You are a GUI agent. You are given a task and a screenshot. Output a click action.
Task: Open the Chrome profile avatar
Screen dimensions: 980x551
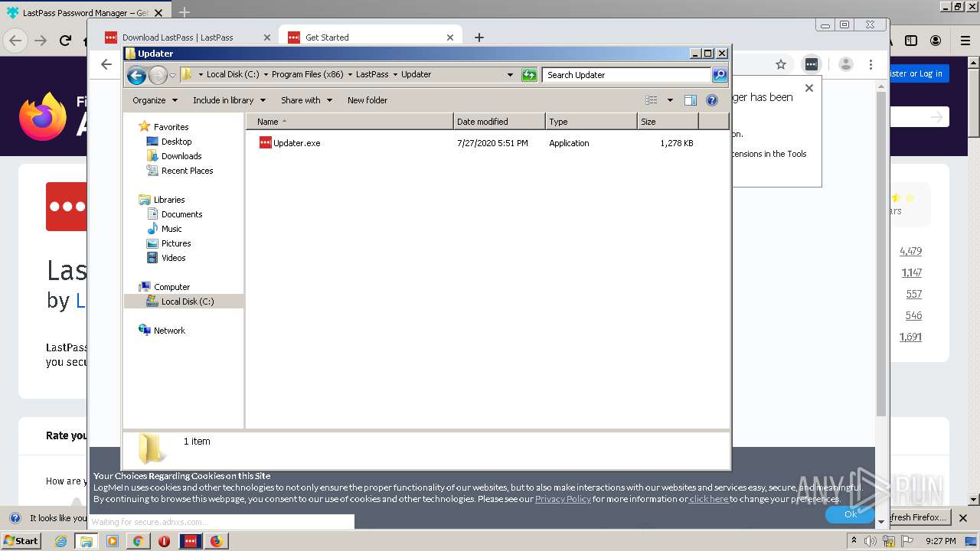click(x=846, y=65)
